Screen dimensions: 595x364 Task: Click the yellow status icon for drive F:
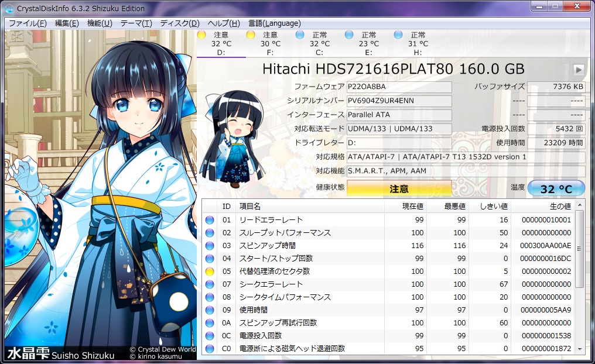click(x=251, y=35)
